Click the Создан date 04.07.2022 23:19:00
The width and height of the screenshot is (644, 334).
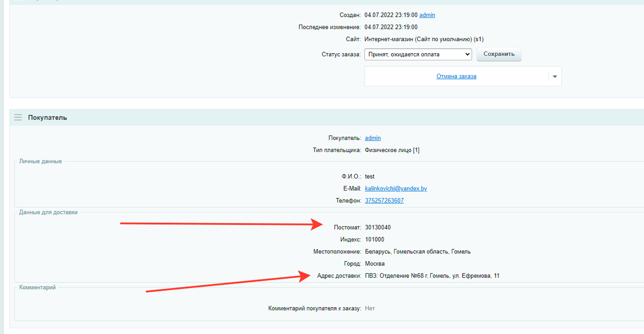coord(391,15)
